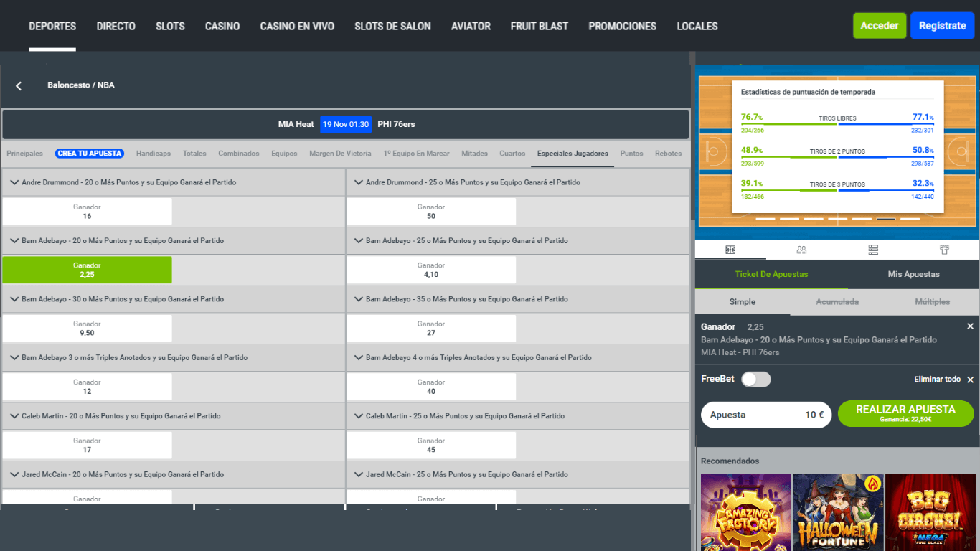
Task: Collapse Andre Drummond 20 o Más Puntos market
Action: point(14,182)
